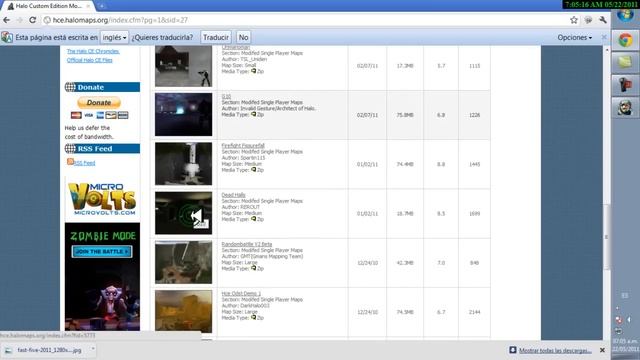
Task: Close the downloads bar
Action: (x=602, y=350)
